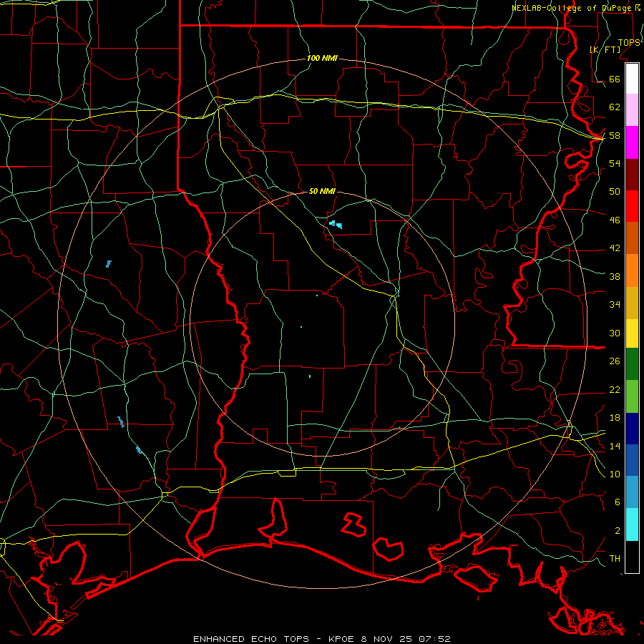Click the ENHANCED ECHO TOPS KPOE caption
644x644 pixels.
(322, 639)
